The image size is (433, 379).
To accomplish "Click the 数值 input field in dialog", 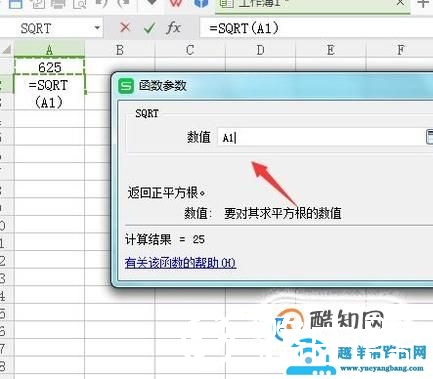I will tap(321, 137).
